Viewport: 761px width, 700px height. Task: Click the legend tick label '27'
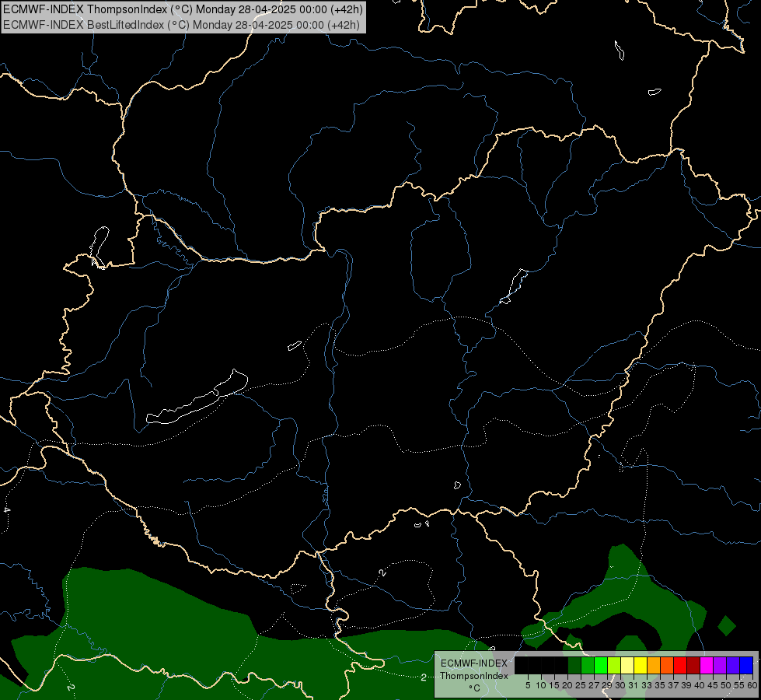(x=594, y=685)
